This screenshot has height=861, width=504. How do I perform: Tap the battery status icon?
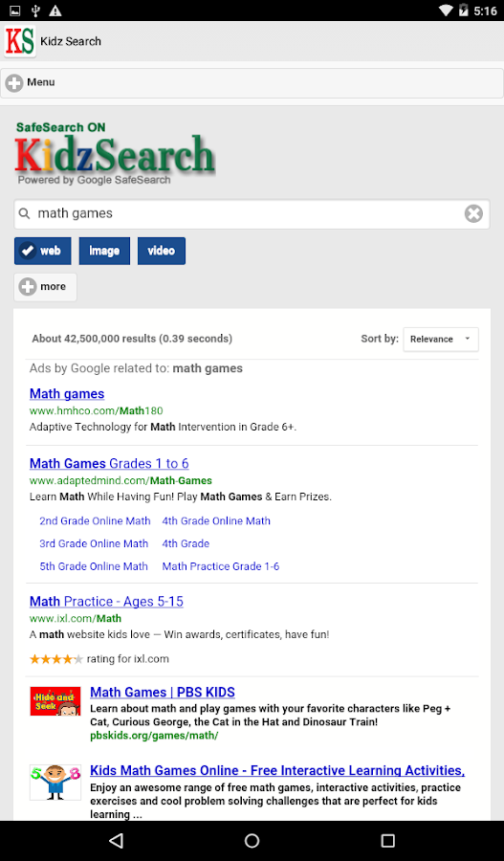[x=464, y=11]
